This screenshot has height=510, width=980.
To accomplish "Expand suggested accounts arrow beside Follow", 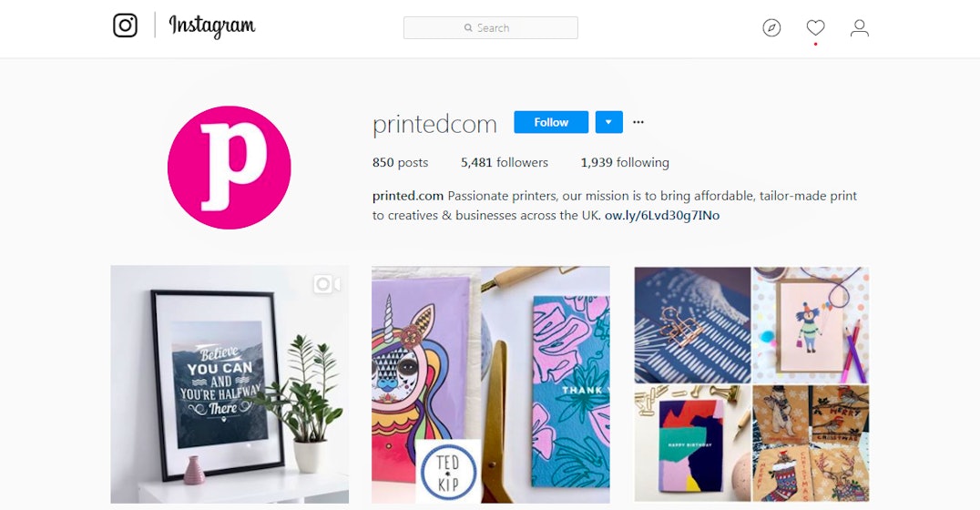I will (608, 122).
